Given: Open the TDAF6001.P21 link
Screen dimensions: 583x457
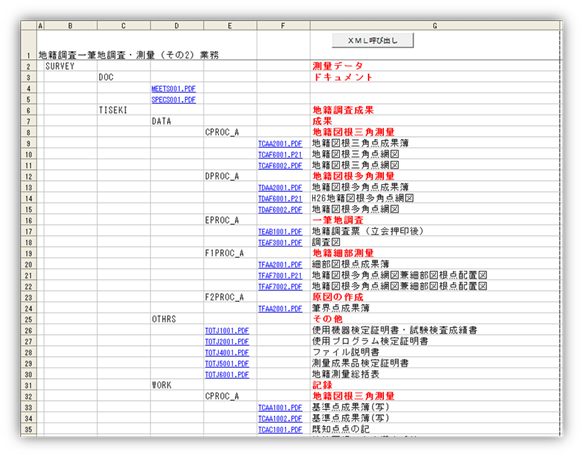Looking at the screenshot, I should coord(280,199).
